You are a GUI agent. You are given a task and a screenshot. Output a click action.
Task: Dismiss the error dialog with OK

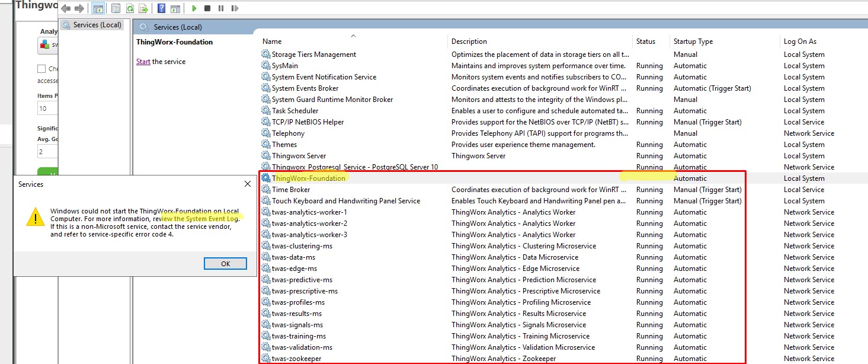click(x=225, y=263)
